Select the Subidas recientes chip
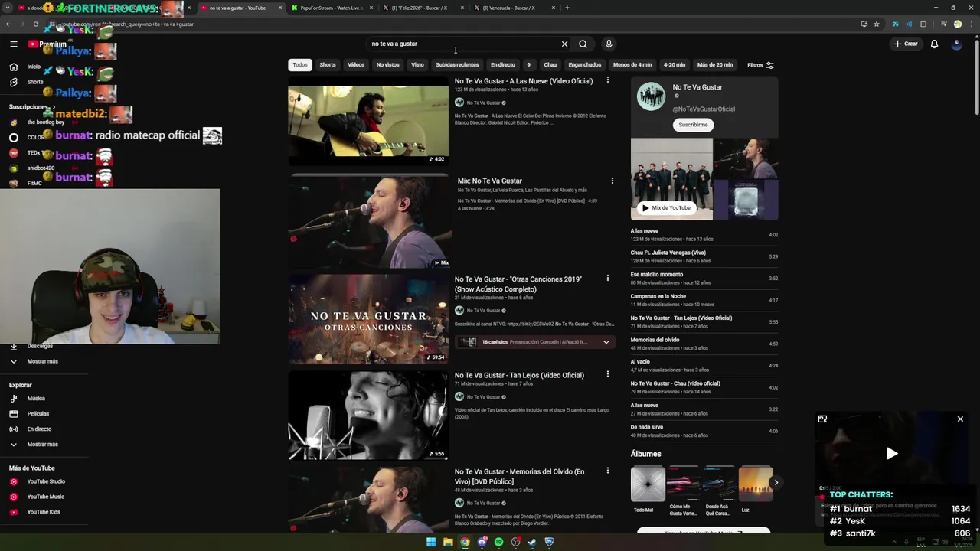 click(x=457, y=65)
